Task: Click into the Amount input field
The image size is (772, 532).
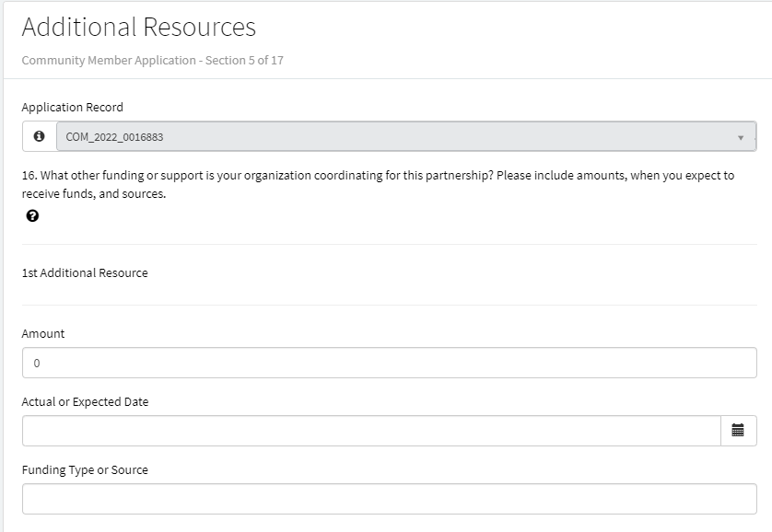Action: pyautogui.click(x=389, y=363)
